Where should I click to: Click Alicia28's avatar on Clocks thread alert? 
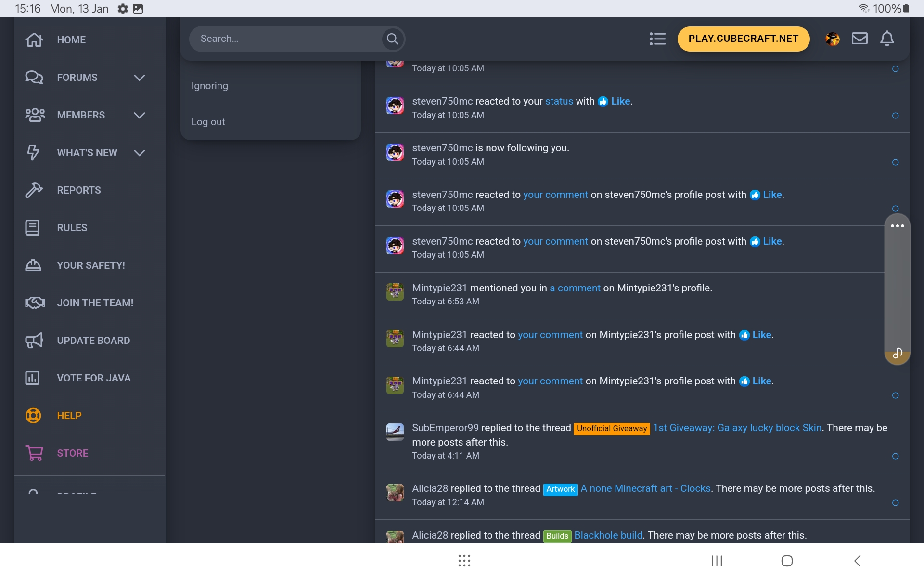395,493
